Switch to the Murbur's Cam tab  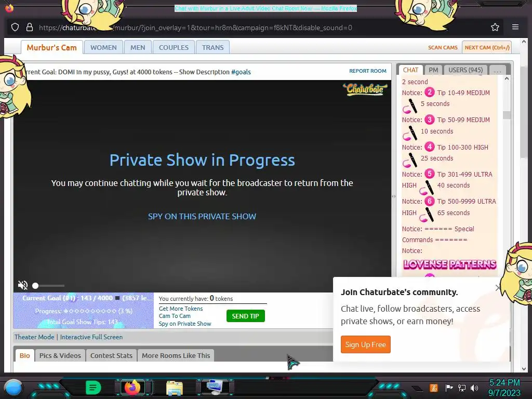point(51,47)
